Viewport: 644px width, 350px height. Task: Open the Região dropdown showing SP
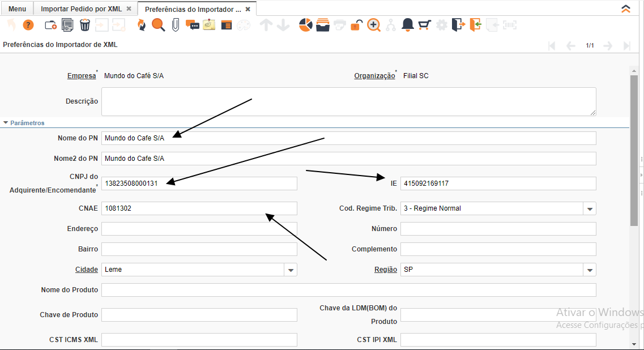click(590, 270)
